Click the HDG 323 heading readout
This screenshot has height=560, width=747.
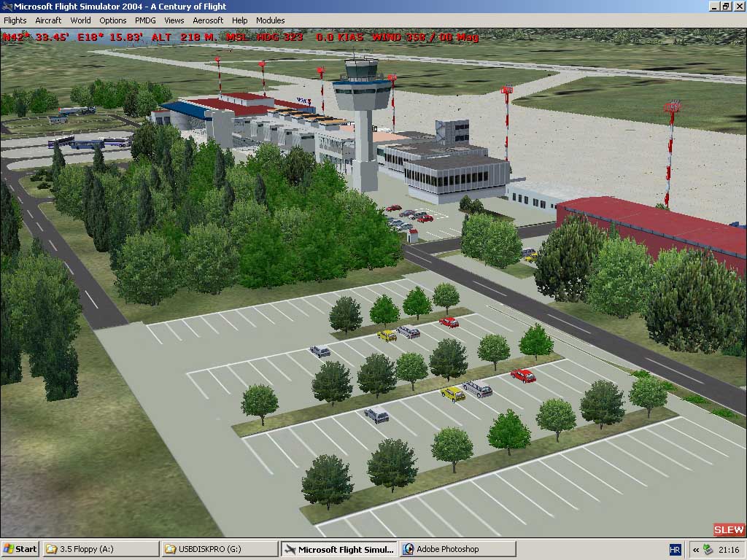click(279, 37)
